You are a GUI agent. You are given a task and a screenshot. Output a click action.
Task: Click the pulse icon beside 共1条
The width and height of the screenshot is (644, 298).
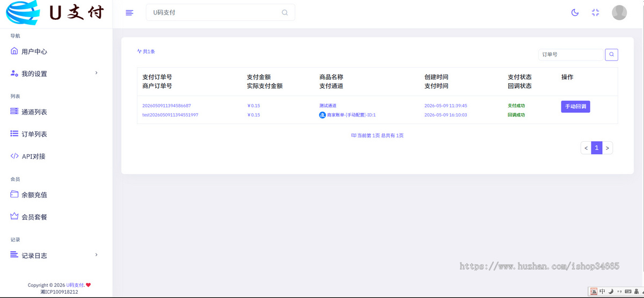[x=139, y=52]
